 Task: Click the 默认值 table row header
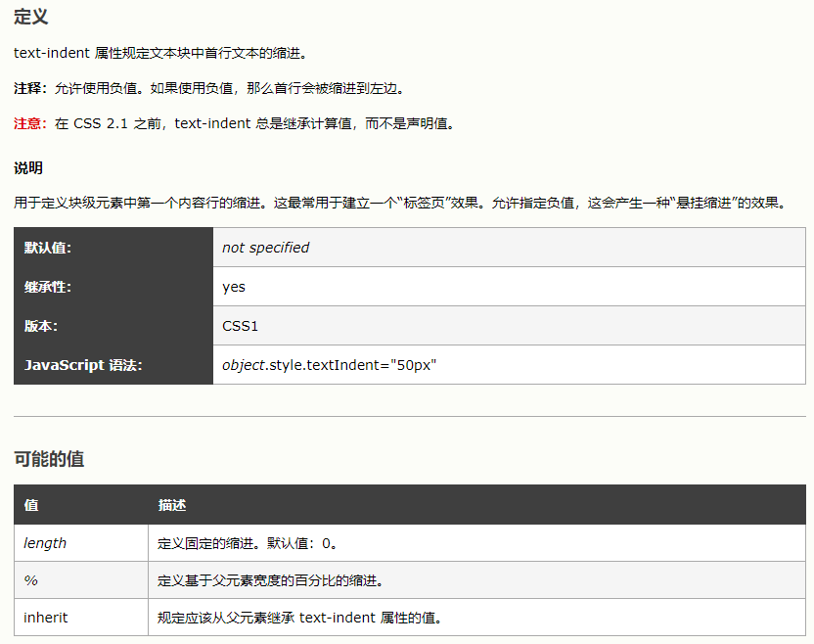tap(46, 248)
